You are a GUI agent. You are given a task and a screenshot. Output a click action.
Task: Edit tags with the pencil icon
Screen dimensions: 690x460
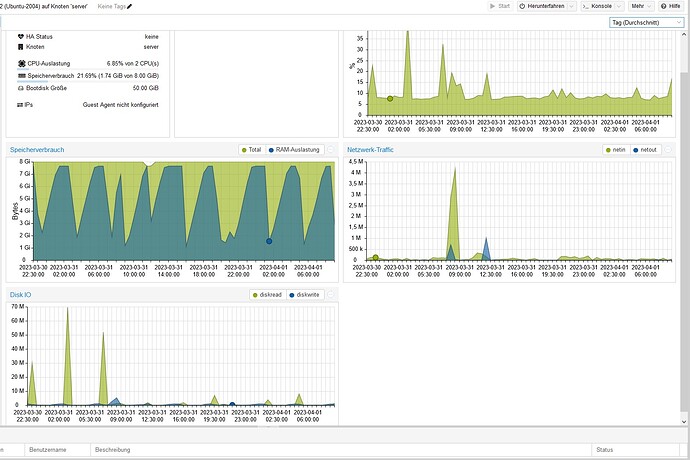[130, 6]
